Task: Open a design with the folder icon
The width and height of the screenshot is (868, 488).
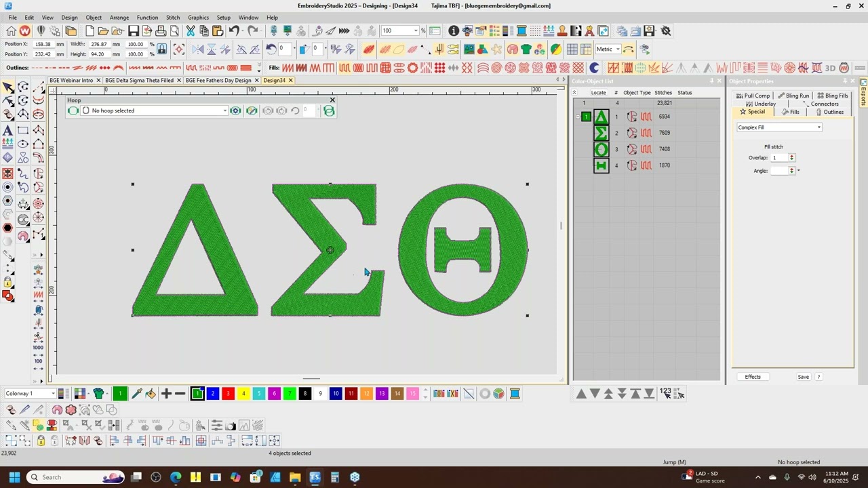Action: (103, 31)
